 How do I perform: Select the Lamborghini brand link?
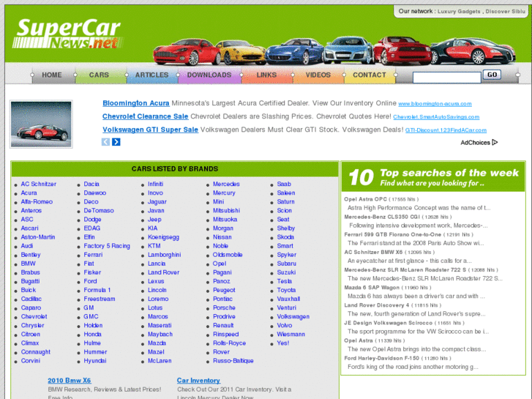point(164,255)
